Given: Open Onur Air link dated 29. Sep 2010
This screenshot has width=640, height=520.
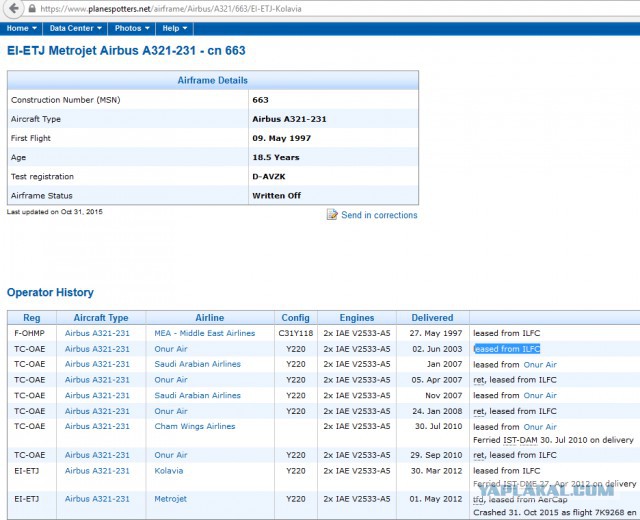Looking at the screenshot, I should (171, 455).
